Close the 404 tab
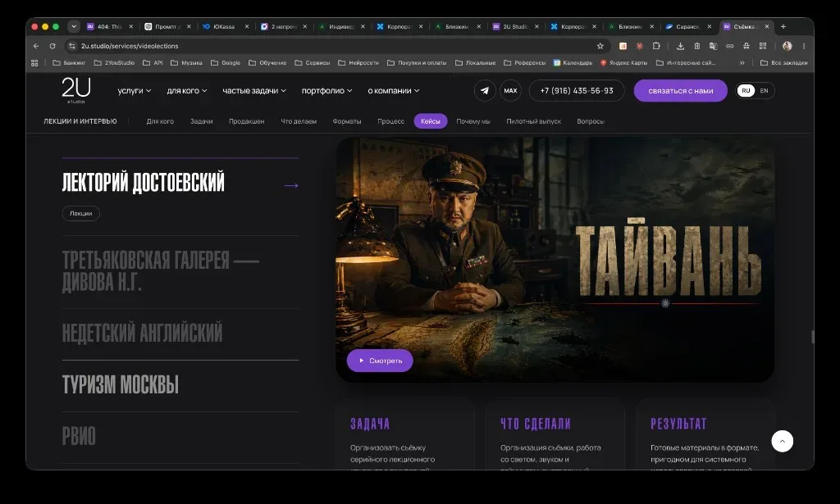 click(130, 26)
